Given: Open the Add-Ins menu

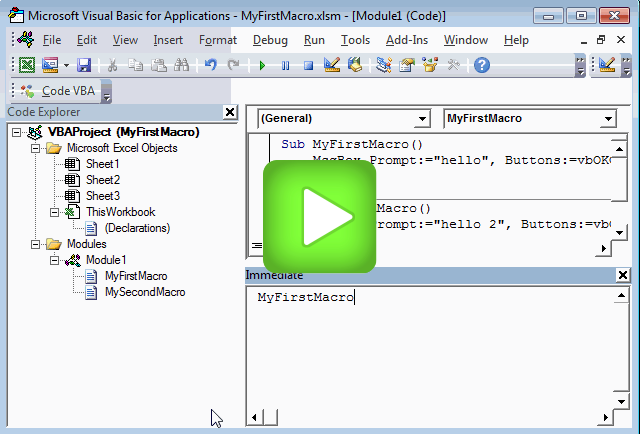Looking at the screenshot, I should 407,40.
